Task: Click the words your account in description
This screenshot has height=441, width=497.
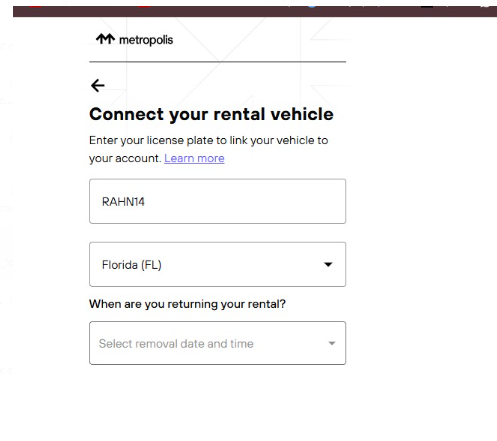Action: point(125,158)
